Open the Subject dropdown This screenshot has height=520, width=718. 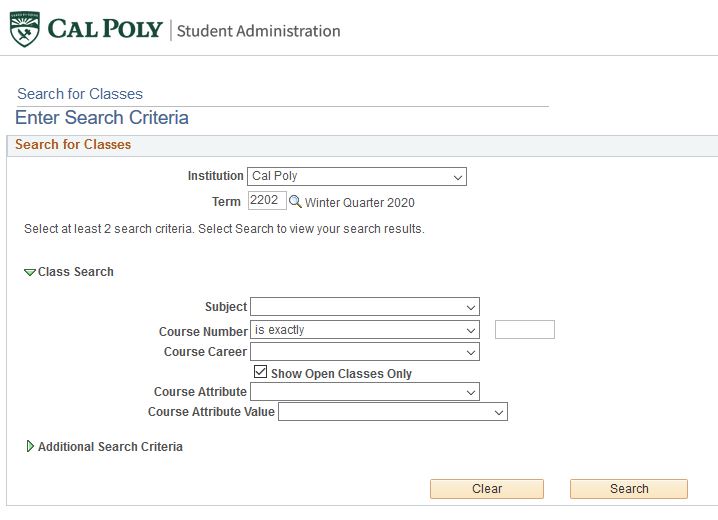[x=364, y=307]
